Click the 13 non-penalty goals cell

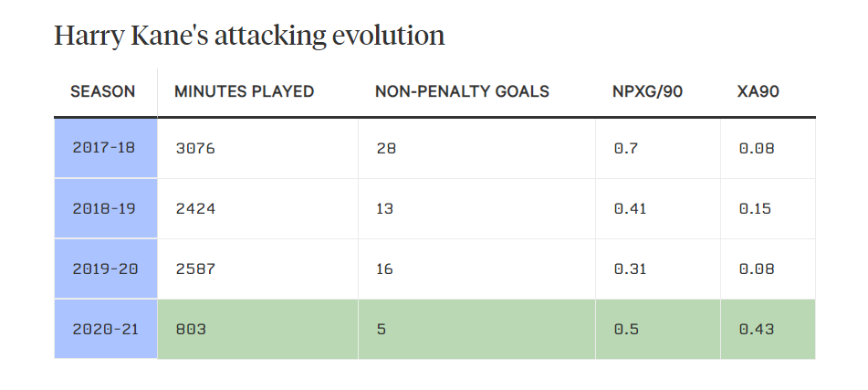(x=385, y=208)
